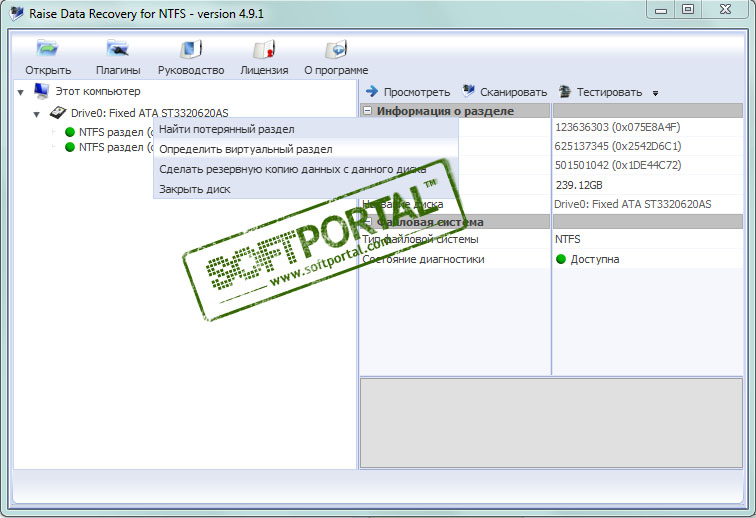Click the NTFS file system type value
Image resolution: width=756 pixels, height=518 pixels.
[567, 239]
